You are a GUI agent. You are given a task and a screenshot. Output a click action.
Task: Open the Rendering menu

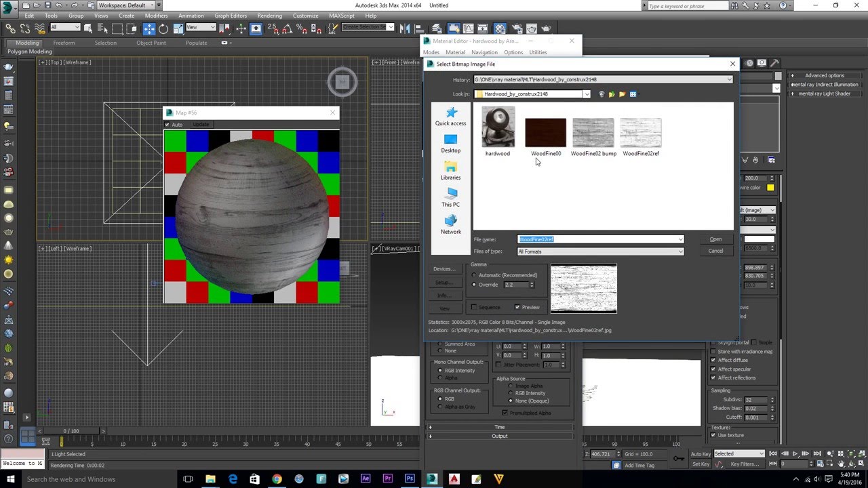pyautogui.click(x=269, y=16)
